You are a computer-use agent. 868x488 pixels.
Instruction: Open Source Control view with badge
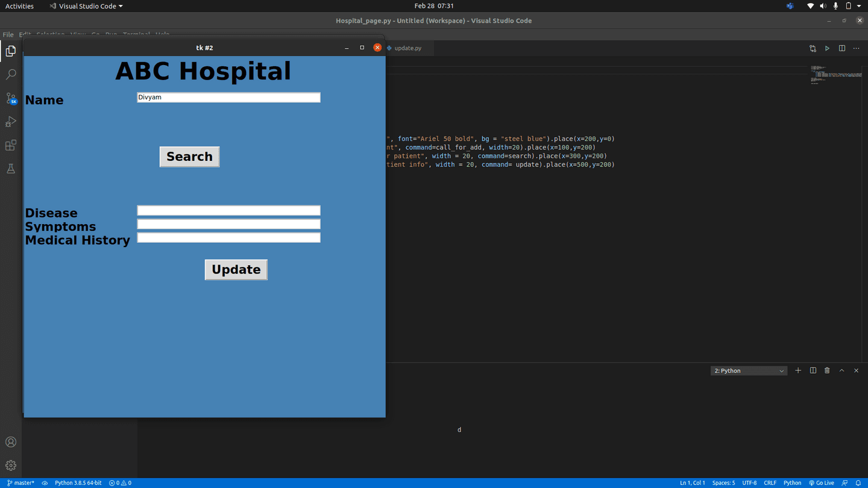click(x=11, y=98)
